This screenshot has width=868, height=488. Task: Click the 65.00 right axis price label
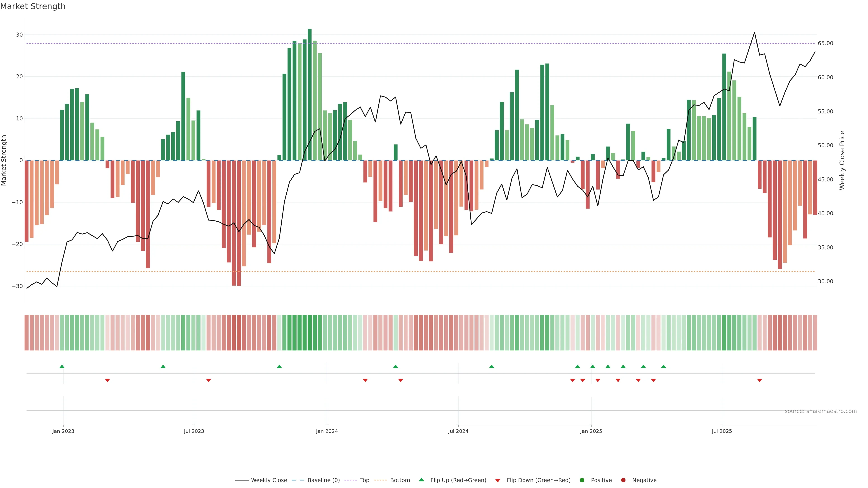pos(825,43)
